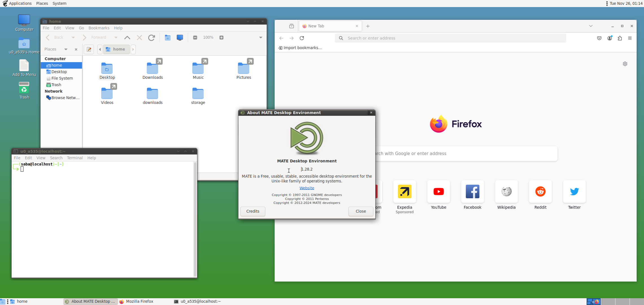Open the Terminal menu in terminal window
Screen dimensions: 644x305
(75, 158)
